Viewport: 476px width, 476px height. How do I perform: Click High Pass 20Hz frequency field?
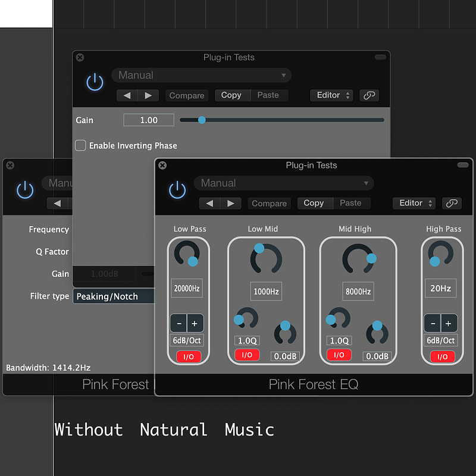(x=440, y=288)
